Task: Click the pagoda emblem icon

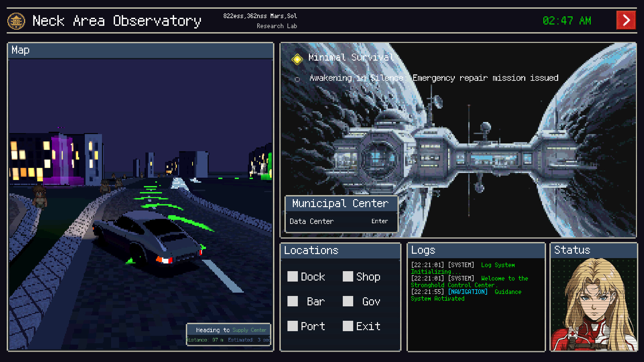Action: (16, 21)
